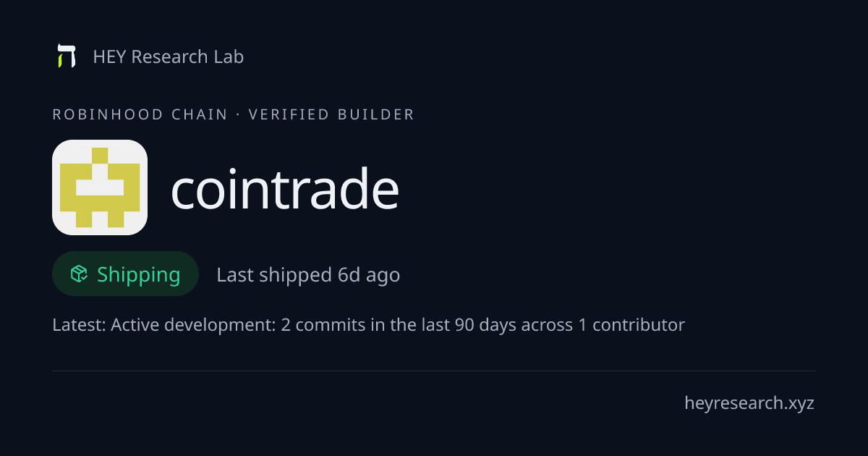Click the Latest active development summary line
Screen dimensions: 868x456
pyautogui.click(x=368, y=325)
